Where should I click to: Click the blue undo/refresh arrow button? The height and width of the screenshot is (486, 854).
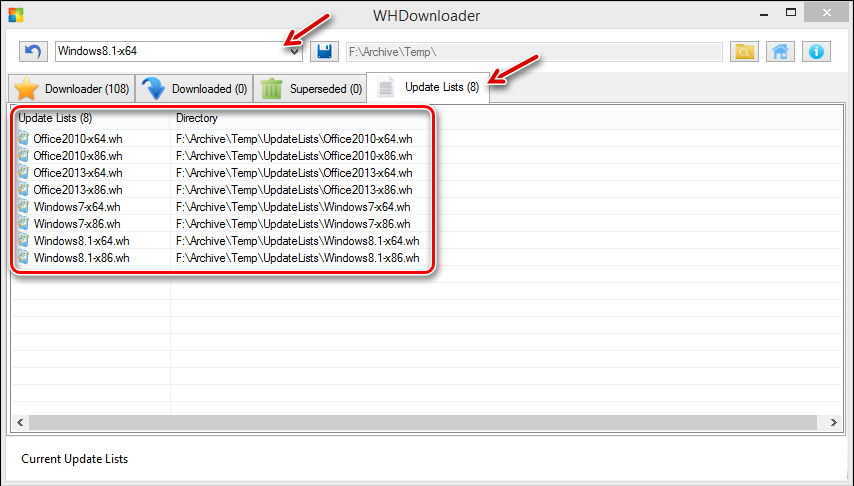coord(33,52)
